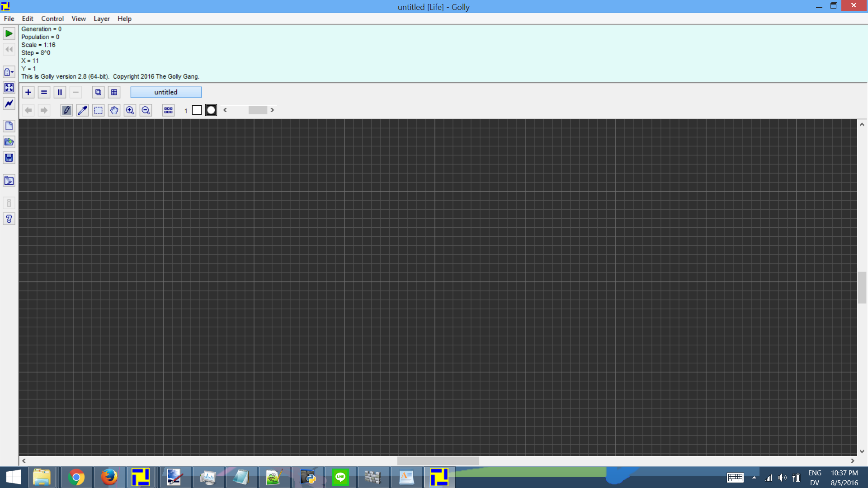868x488 pixels.
Task: Click the layer bar pause-style button
Action: click(x=60, y=92)
